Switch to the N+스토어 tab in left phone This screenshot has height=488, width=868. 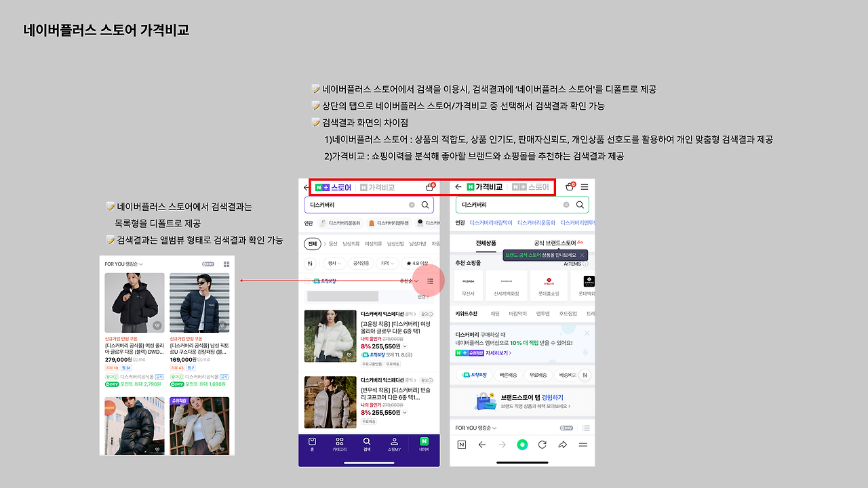point(334,187)
